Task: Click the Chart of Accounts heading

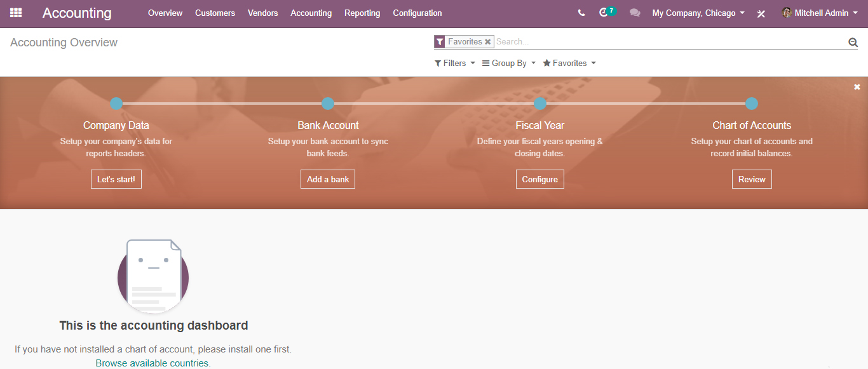Action: [x=752, y=125]
